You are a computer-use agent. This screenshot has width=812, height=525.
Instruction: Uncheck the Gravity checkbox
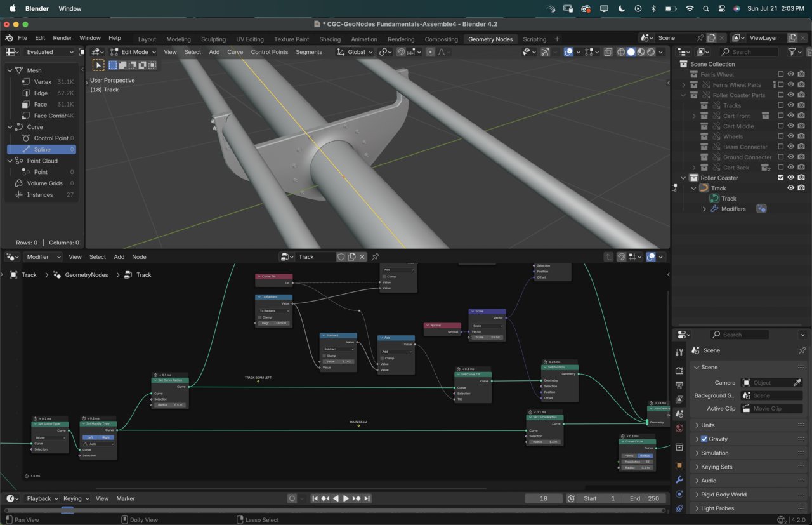pos(704,439)
